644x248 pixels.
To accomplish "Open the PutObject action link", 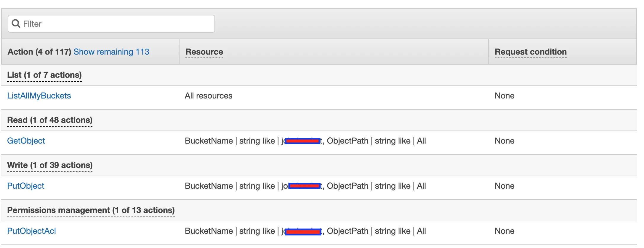I will tap(26, 186).
